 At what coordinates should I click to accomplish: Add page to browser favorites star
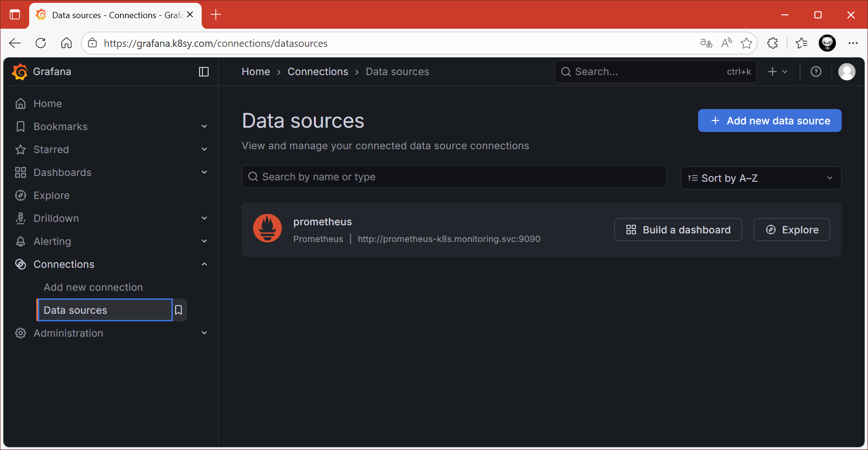(x=746, y=44)
